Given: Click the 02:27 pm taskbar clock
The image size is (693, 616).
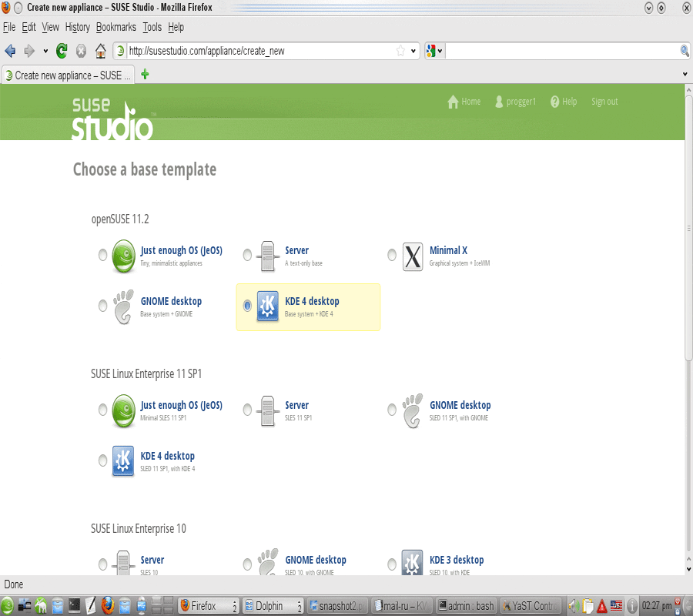Looking at the screenshot, I should pos(657,606).
